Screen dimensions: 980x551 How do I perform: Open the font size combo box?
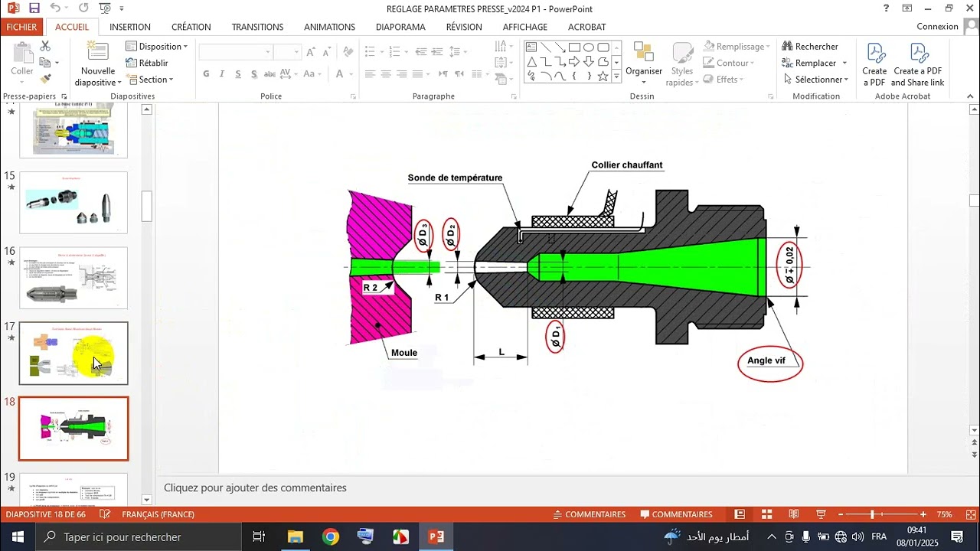288,52
